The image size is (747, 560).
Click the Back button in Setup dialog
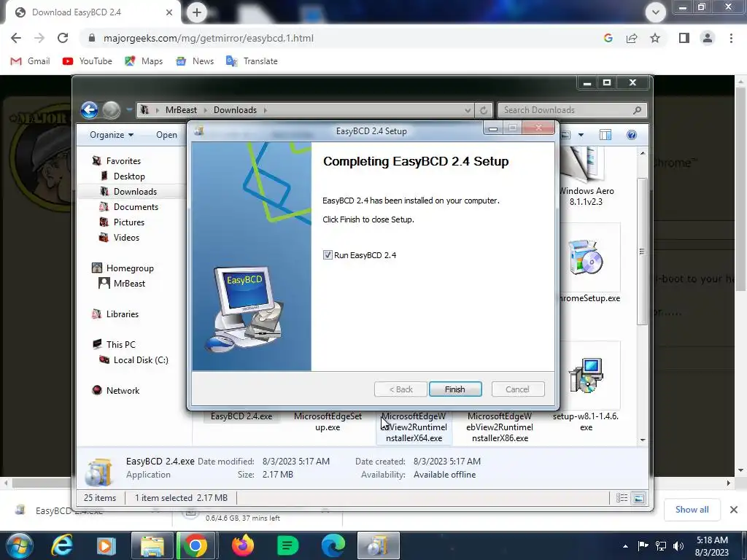400,389
